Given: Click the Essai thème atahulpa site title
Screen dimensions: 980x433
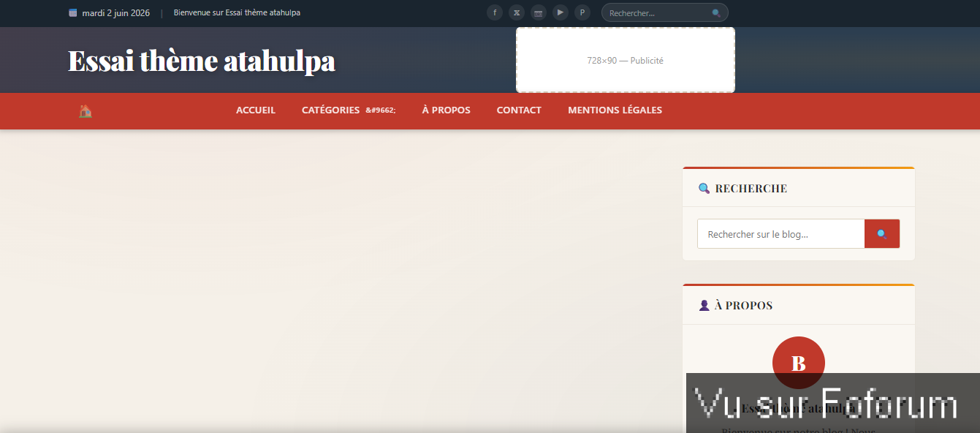Looking at the screenshot, I should pyautogui.click(x=202, y=61).
